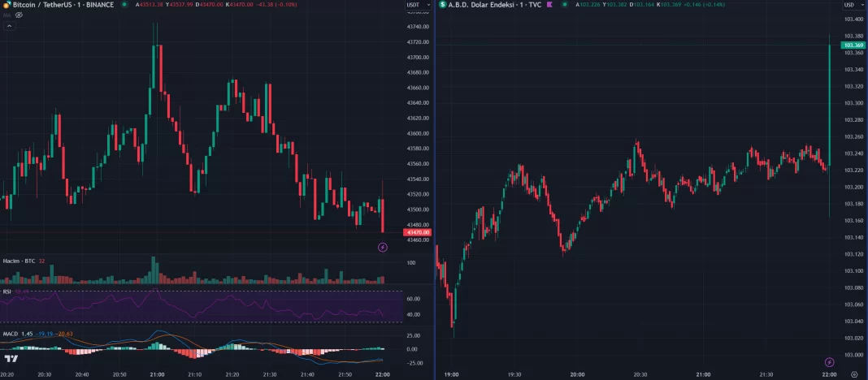Click the A.B.D. Dolar Endeksi symbol logo

[443, 5]
